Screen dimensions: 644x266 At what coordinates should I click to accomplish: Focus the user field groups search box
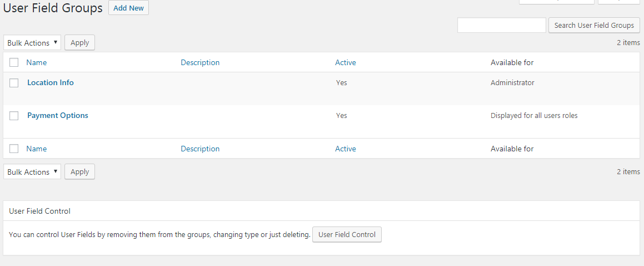[x=502, y=25]
